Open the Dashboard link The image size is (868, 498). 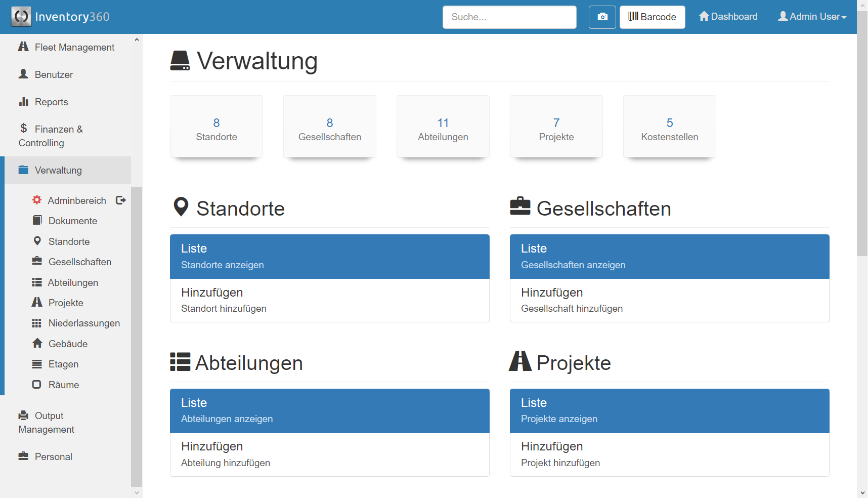click(x=728, y=17)
